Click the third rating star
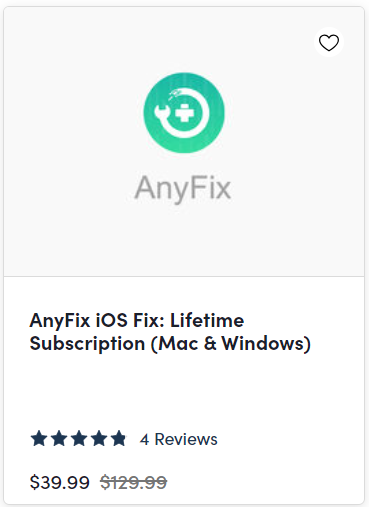The image size is (369, 507). (79, 439)
